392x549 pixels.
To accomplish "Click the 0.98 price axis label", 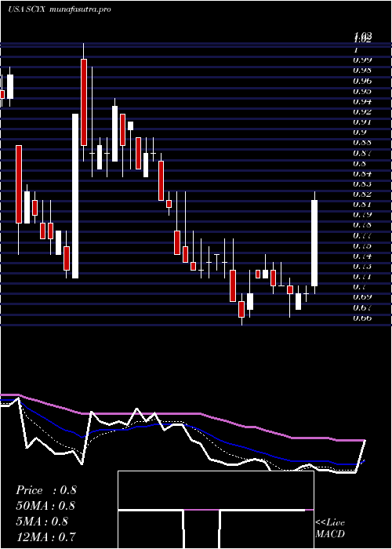I will click(x=362, y=71).
